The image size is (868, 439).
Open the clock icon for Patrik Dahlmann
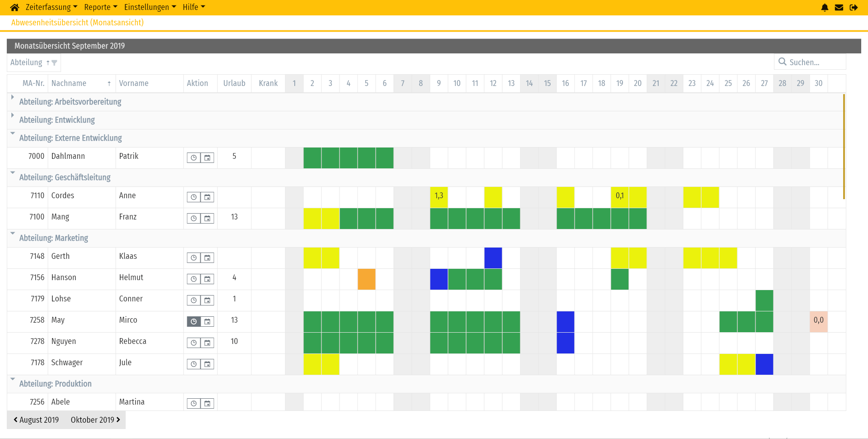[x=194, y=157]
